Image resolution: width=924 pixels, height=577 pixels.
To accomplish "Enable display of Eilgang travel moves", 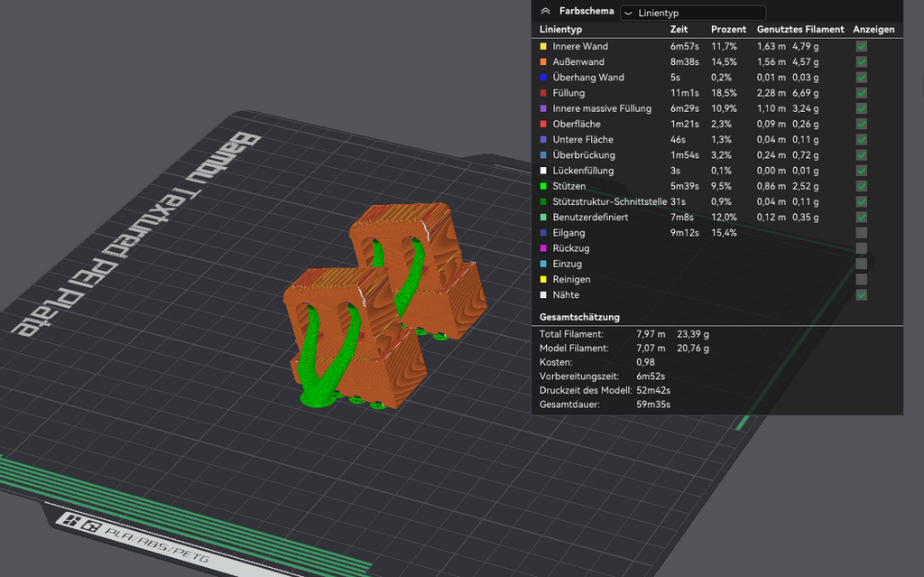I will pyautogui.click(x=862, y=232).
